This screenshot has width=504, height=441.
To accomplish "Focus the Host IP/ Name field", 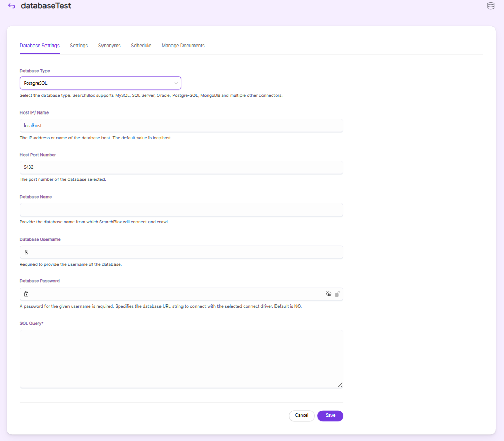I will 181,126.
